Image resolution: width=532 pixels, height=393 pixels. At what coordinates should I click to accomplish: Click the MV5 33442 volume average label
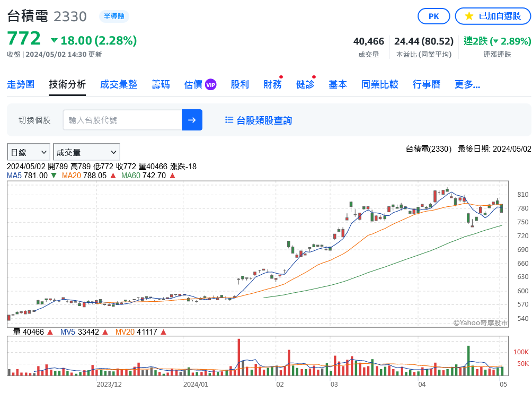click(x=79, y=332)
